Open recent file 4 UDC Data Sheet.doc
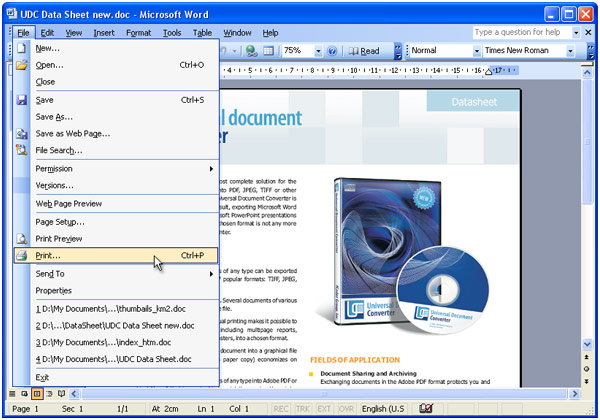Viewport: 600px width, 420px height. pyautogui.click(x=116, y=359)
